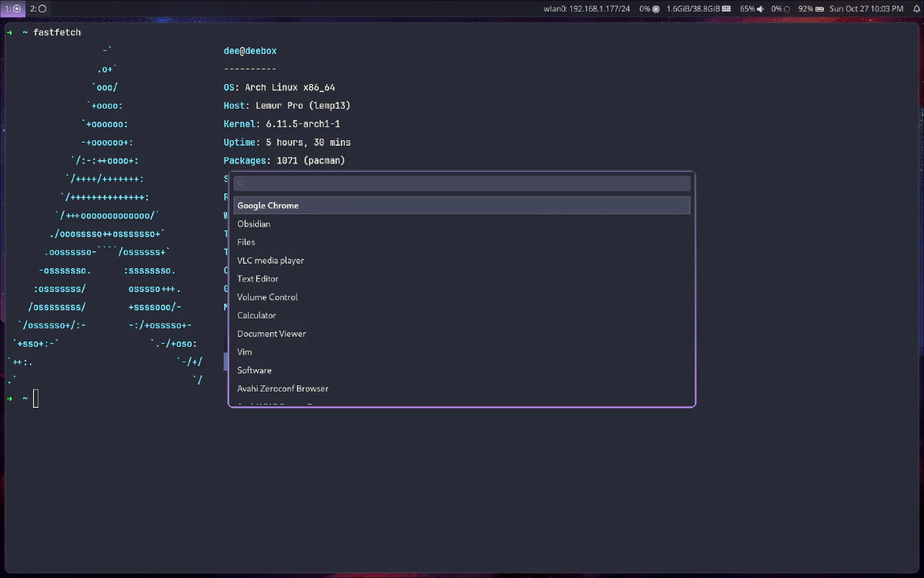Click the brightness circle icon at 0%
The height and width of the screenshot is (578, 924).
(786, 8)
